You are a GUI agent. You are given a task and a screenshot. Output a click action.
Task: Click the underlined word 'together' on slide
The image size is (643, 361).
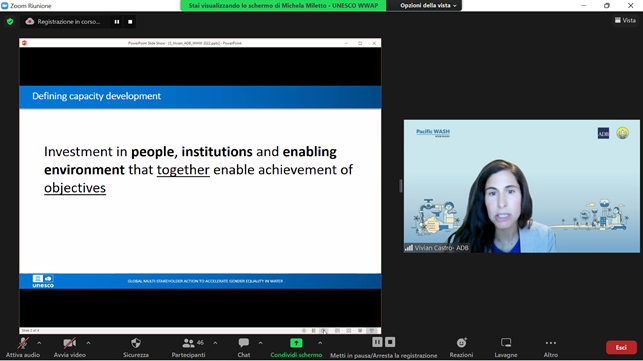tap(183, 169)
